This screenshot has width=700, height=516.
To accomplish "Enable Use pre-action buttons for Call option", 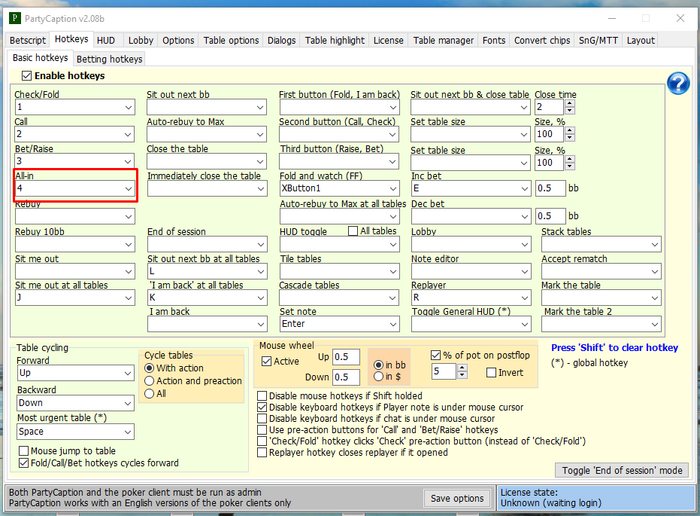I will (262, 430).
